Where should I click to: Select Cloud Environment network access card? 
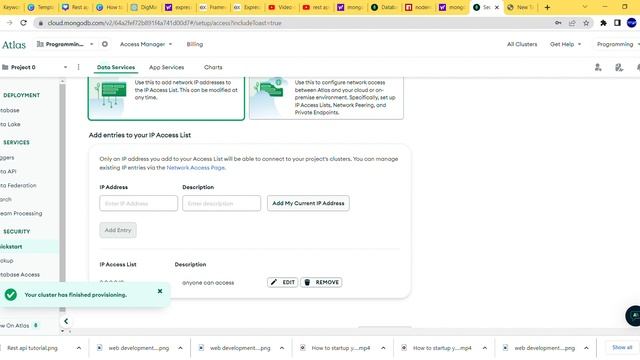(x=326, y=98)
